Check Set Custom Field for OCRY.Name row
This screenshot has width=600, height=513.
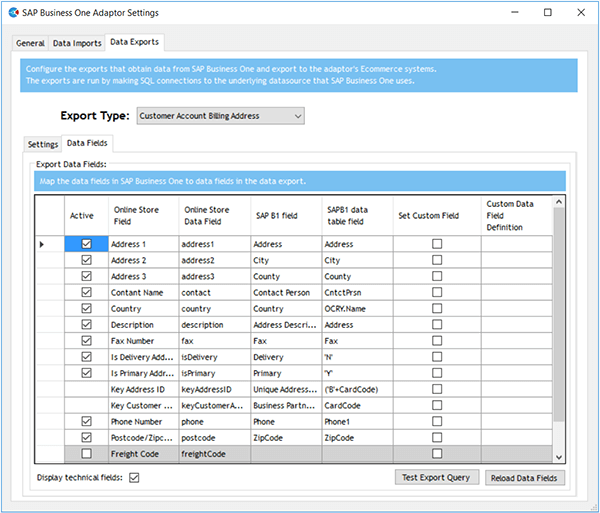coord(437,308)
